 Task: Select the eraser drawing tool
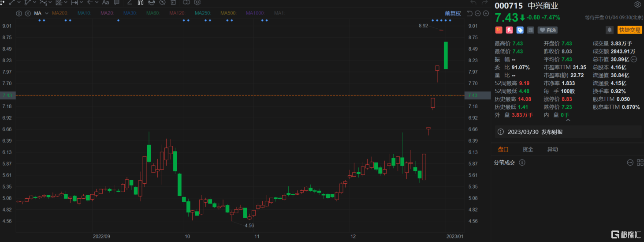click(x=130, y=2)
